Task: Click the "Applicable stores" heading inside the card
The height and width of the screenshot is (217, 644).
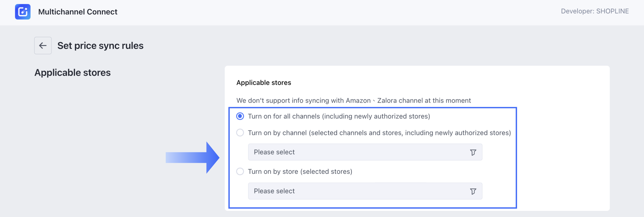Action: click(264, 83)
